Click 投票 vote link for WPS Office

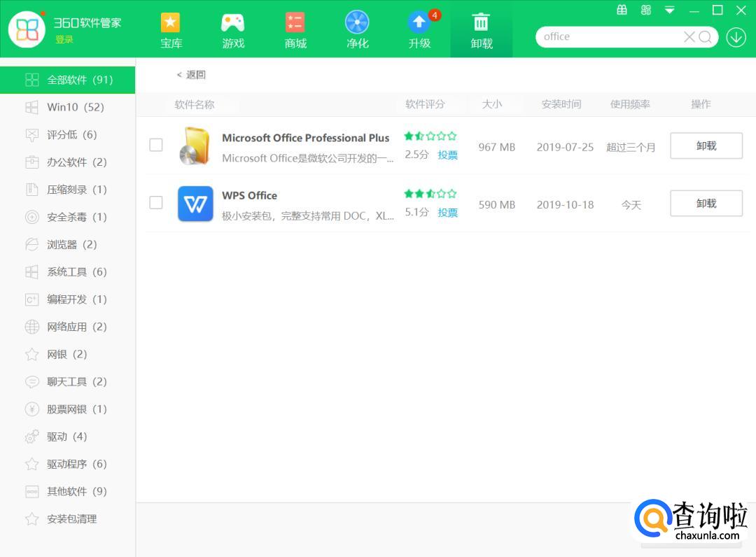[x=447, y=213]
